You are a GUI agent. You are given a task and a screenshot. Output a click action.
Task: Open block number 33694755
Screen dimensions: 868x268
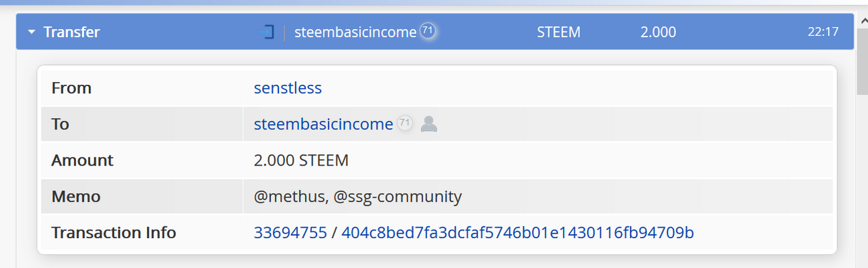click(x=290, y=233)
